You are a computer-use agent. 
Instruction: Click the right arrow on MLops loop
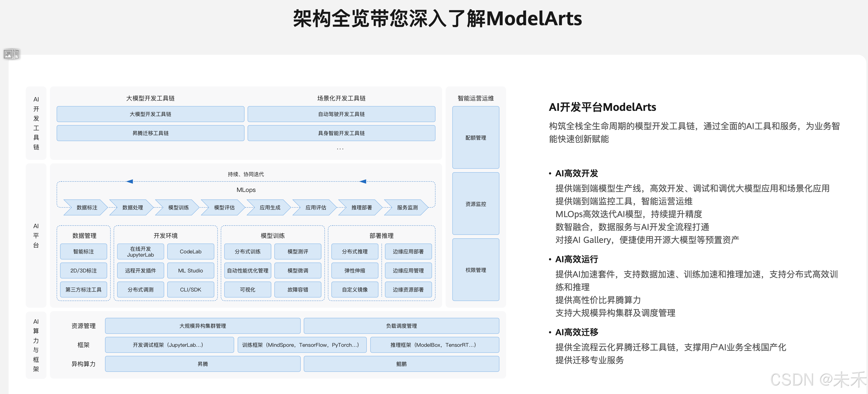pyautogui.click(x=363, y=181)
